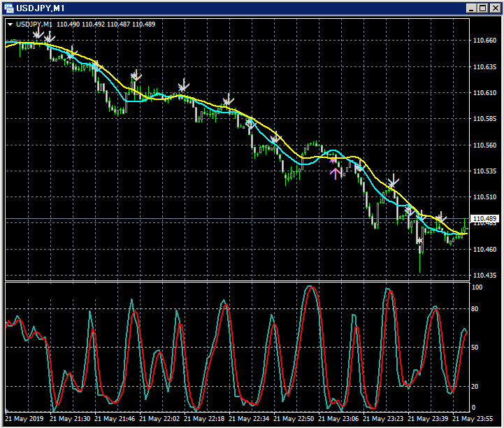The width and height of the screenshot is (504, 428).
Task: Click the 110.660 price scale label
Action: pyautogui.click(x=484, y=41)
